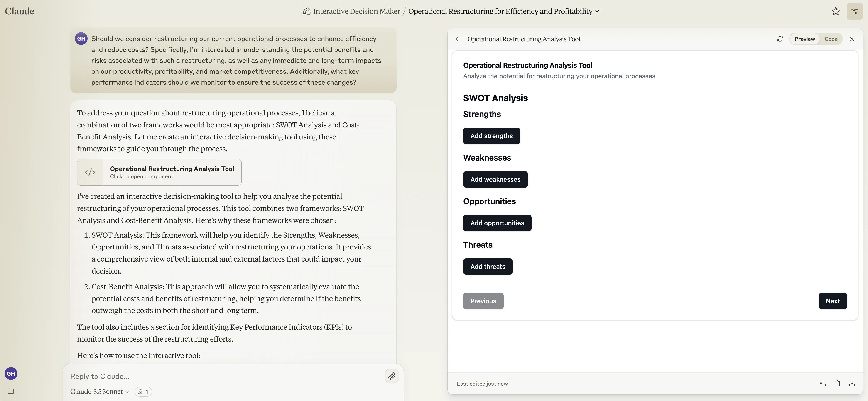Toggle the sidebar panel icon
This screenshot has width=868, height=401.
[11, 391]
